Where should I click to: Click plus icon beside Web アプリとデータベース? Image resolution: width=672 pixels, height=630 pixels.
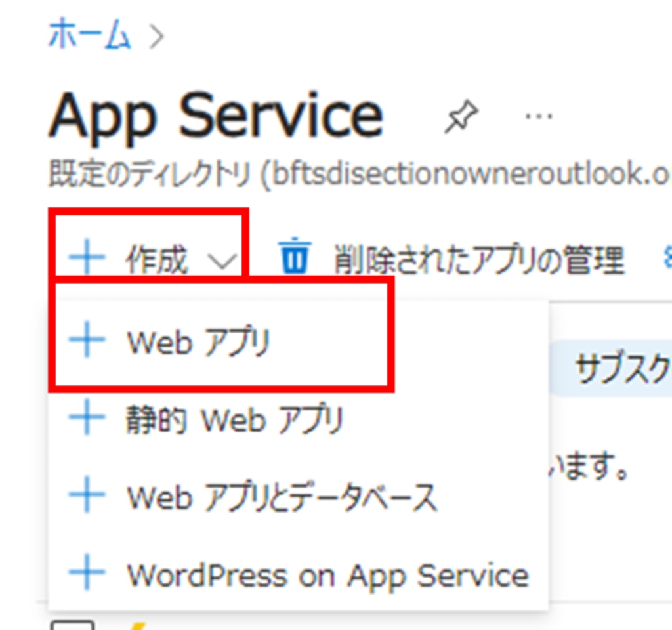pos(87,495)
